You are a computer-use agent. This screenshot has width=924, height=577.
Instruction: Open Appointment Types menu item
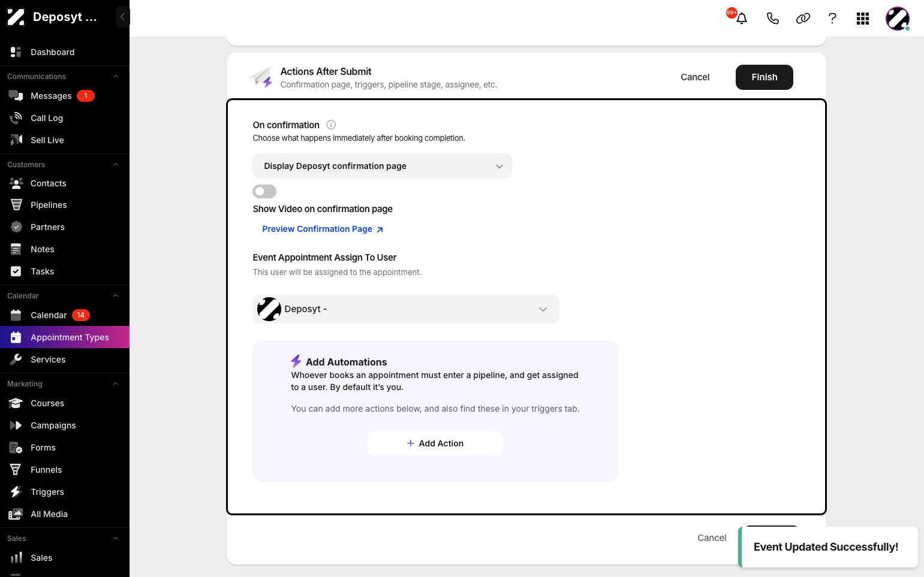point(65,337)
